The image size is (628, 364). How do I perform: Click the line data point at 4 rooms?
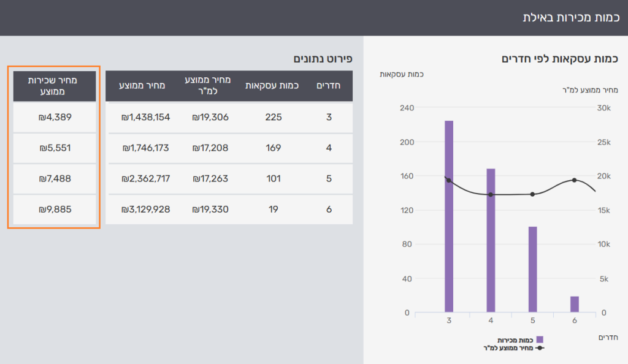(491, 195)
